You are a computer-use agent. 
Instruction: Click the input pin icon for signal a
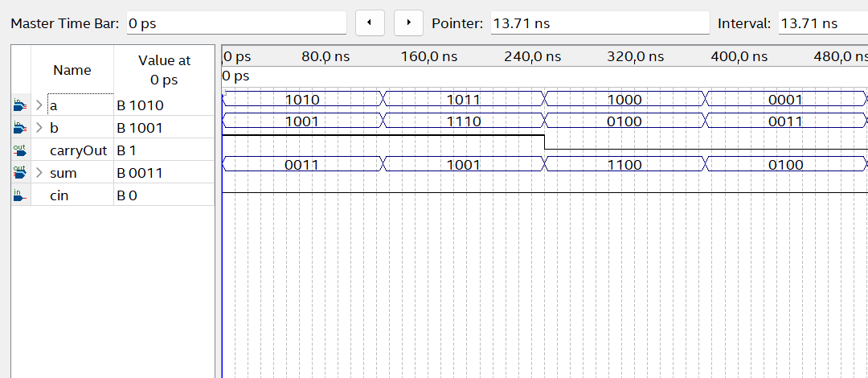pos(20,105)
